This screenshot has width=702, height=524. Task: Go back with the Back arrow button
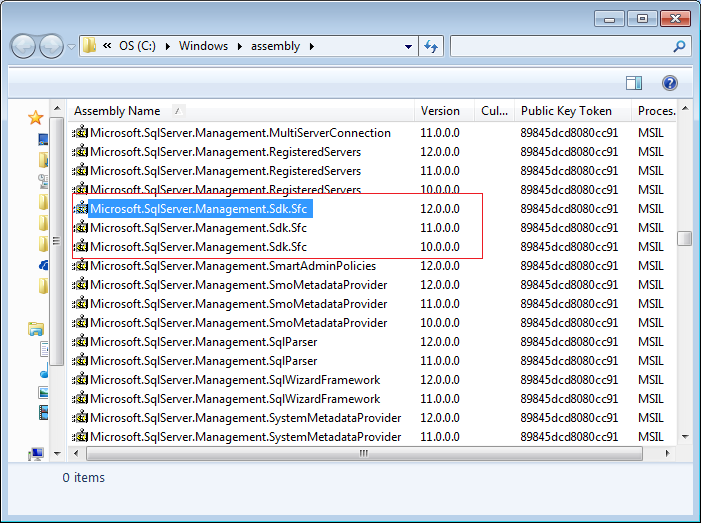tap(23, 46)
